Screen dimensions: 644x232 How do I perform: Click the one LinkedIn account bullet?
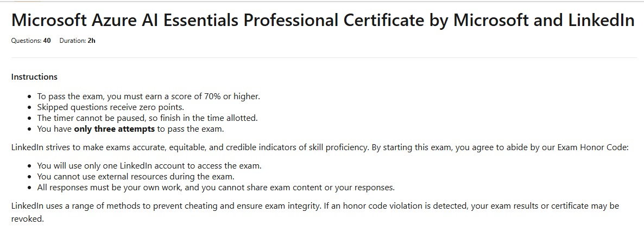tap(149, 166)
